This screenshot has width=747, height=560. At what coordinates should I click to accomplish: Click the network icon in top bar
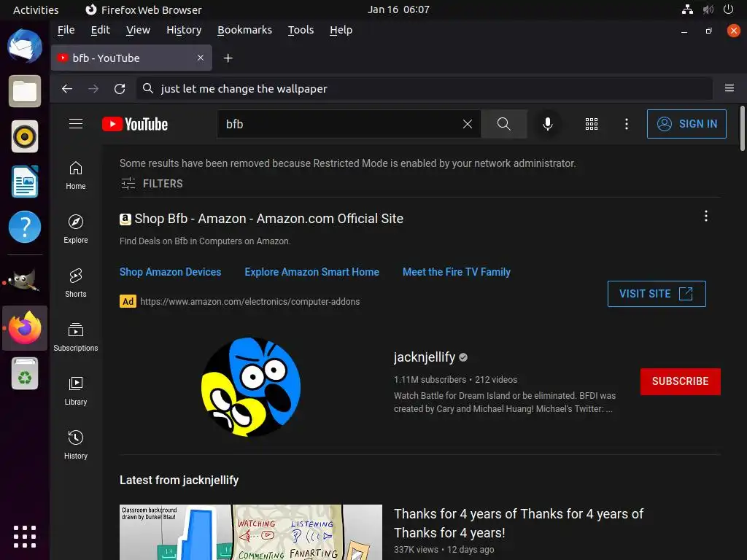point(687,9)
